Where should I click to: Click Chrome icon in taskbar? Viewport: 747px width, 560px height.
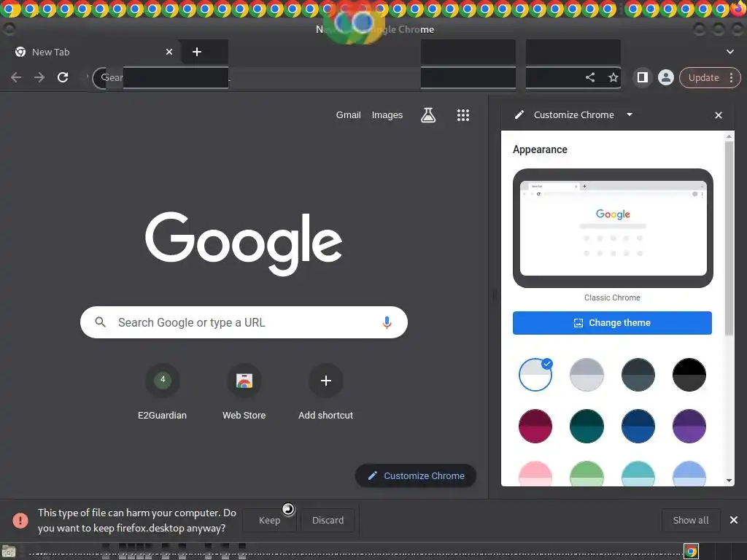pyautogui.click(x=691, y=552)
